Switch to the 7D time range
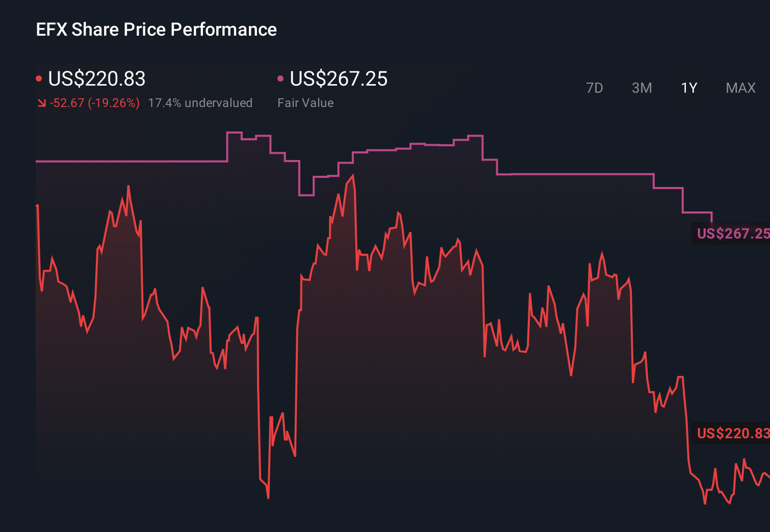Viewport: 770px width, 532px height. pyautogui.click(x=595, y=88)
